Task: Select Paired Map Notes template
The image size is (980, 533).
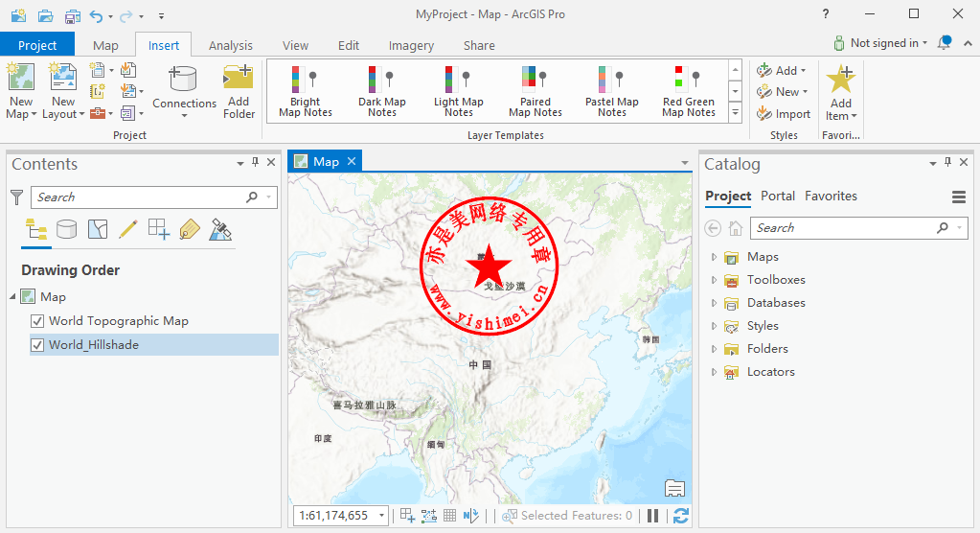Action: [535, 91]
